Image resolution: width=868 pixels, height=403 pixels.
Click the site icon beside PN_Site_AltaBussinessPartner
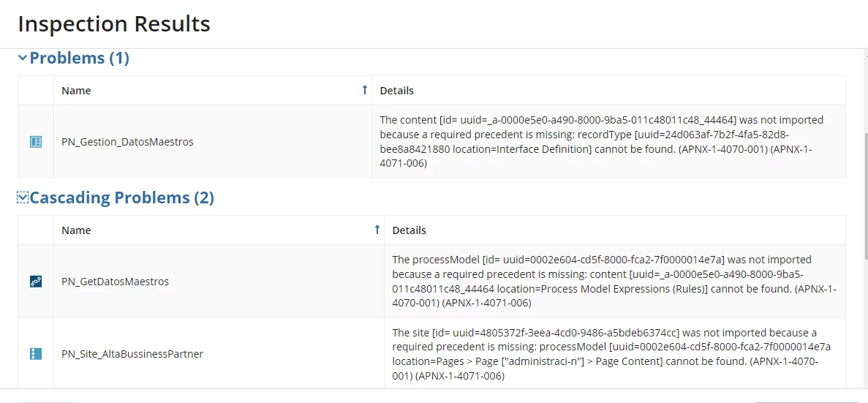[x=35, y=354]
